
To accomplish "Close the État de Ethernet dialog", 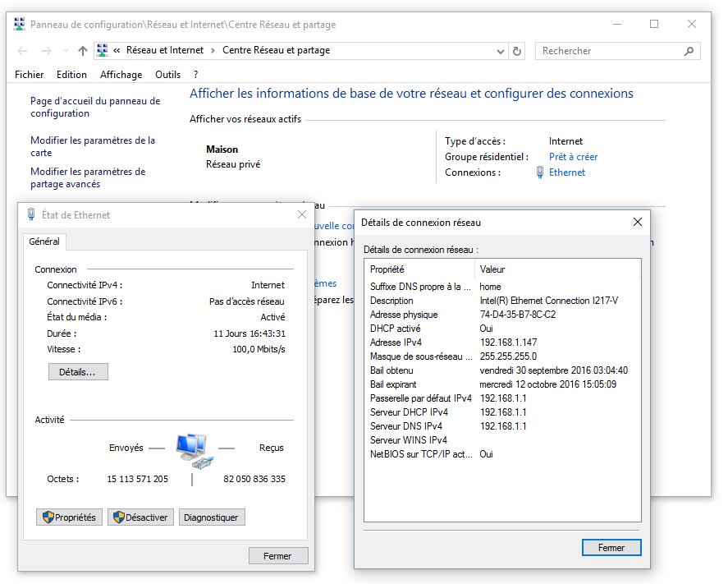I will pyautogui.click(x=302, y=215).
